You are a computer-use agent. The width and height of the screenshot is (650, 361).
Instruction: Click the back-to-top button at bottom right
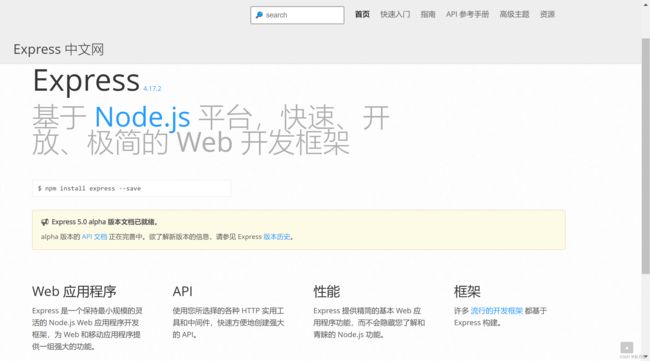pos(627,347)
